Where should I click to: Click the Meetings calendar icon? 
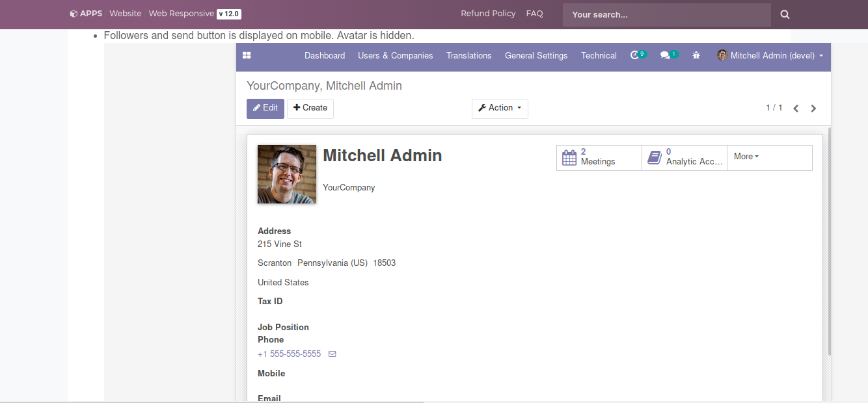click(x=569, y=158)
